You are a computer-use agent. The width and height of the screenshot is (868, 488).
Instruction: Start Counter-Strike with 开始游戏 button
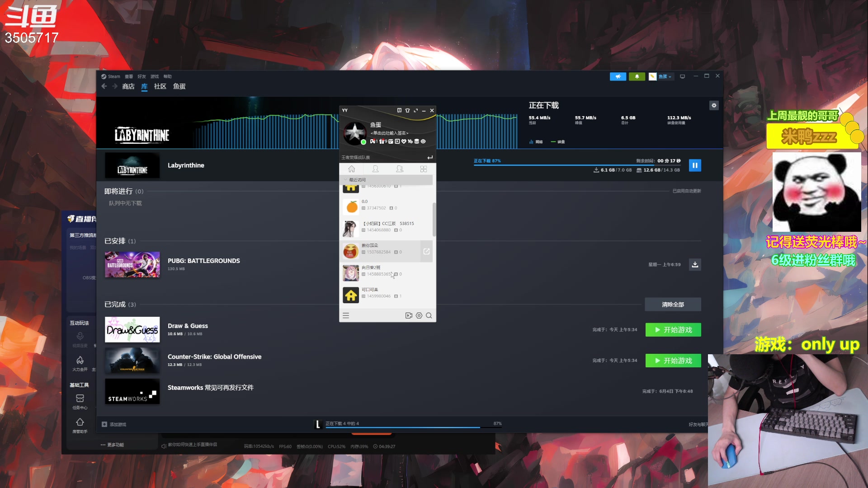coord(673,361)
